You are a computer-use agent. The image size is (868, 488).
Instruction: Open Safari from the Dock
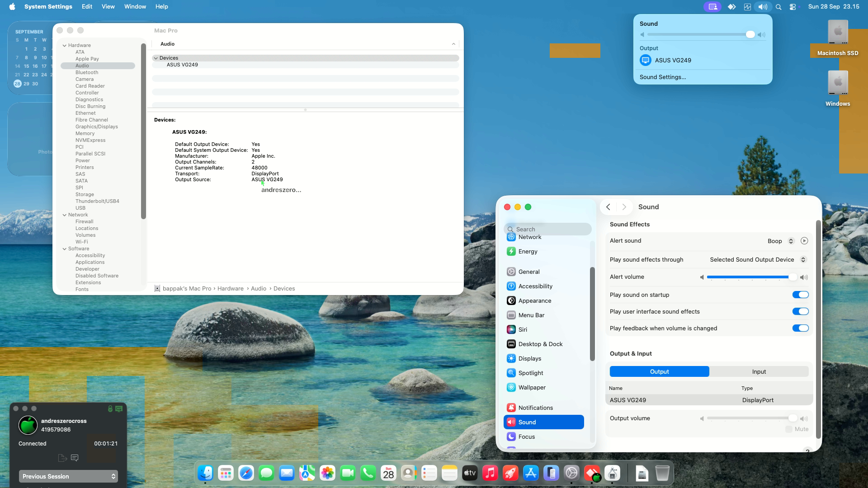246,473
